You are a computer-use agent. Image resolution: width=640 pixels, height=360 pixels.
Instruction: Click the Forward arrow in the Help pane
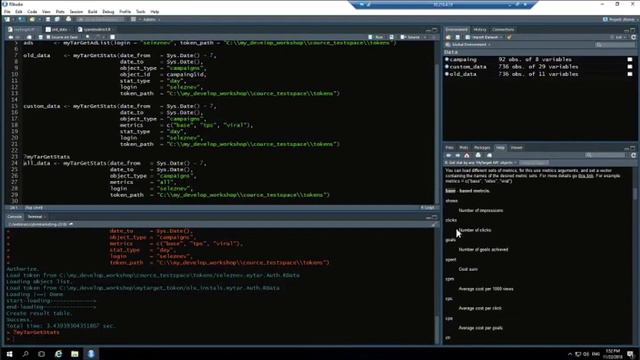pos(458,155)
